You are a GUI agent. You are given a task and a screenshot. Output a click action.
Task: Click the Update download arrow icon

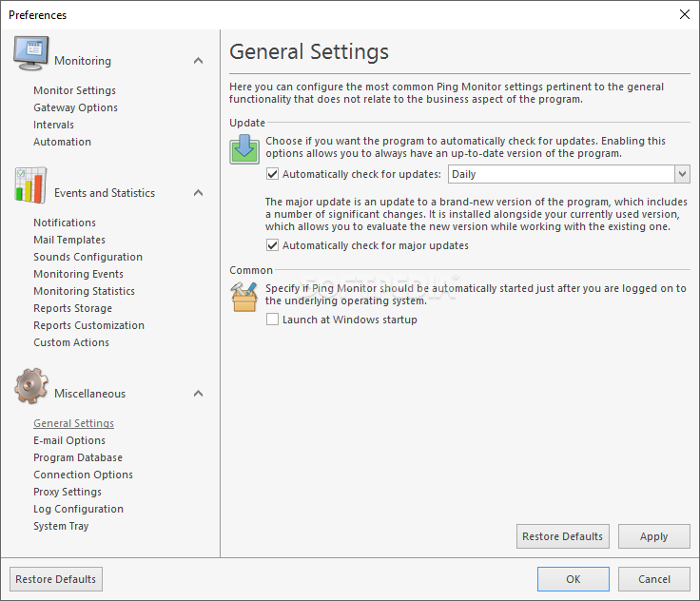244,149
